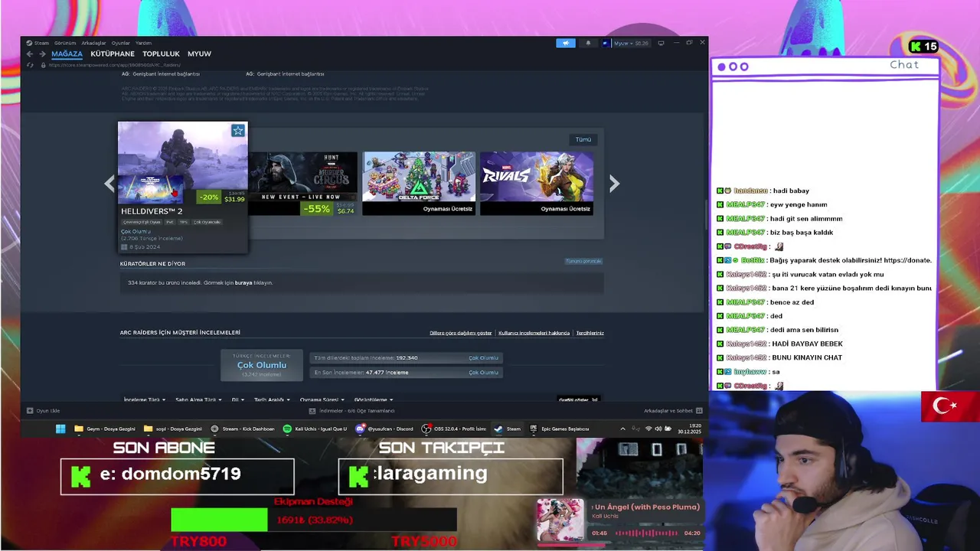
Task: Seek in the Un Ángel song progress bar
Action: coord(645,533)
